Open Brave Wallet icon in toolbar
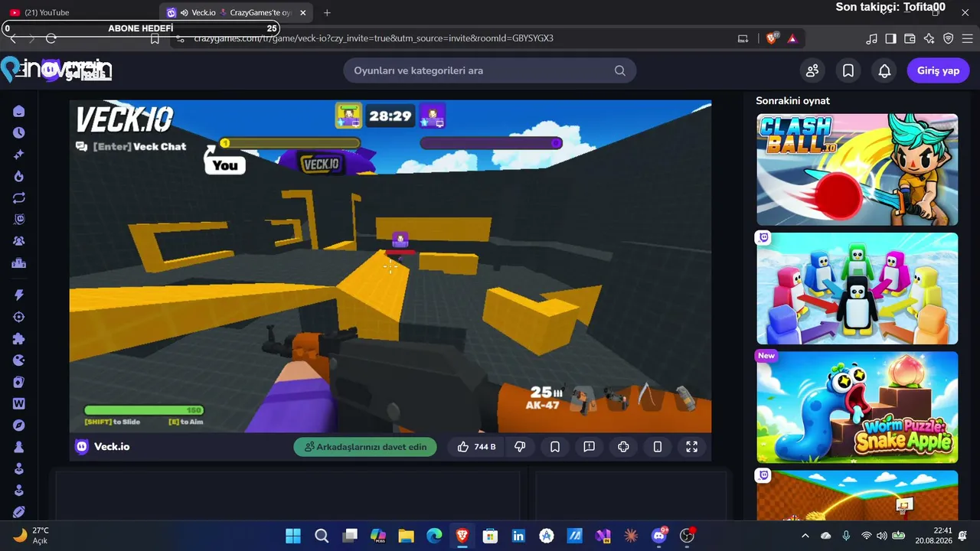980x551 pixels. tap(910, 38)
